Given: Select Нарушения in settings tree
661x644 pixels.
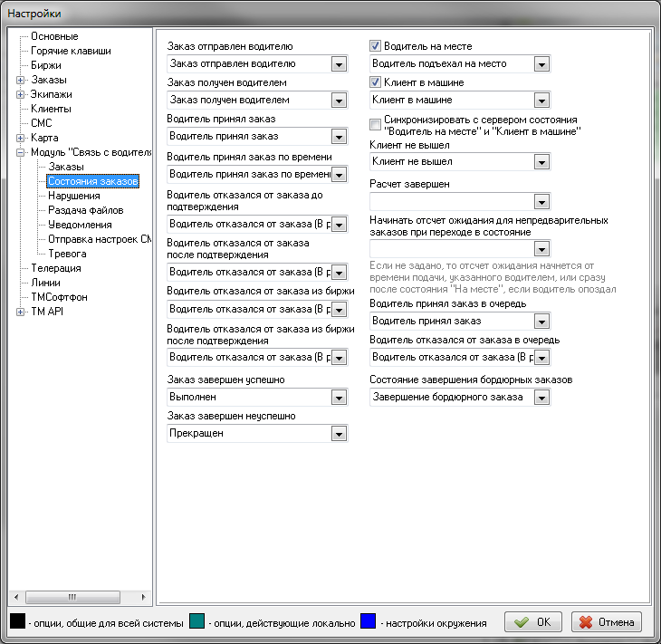Looking at the screenshot, I should [x=74, y=196].
